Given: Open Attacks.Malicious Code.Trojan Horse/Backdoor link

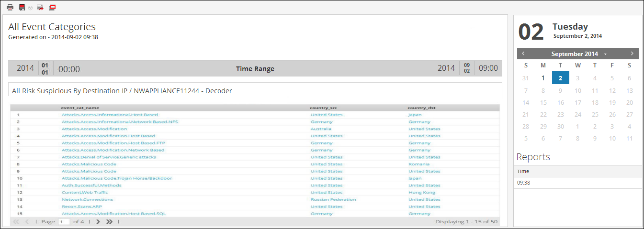Looking at the screenshot, I should click(x=117, y=178).
